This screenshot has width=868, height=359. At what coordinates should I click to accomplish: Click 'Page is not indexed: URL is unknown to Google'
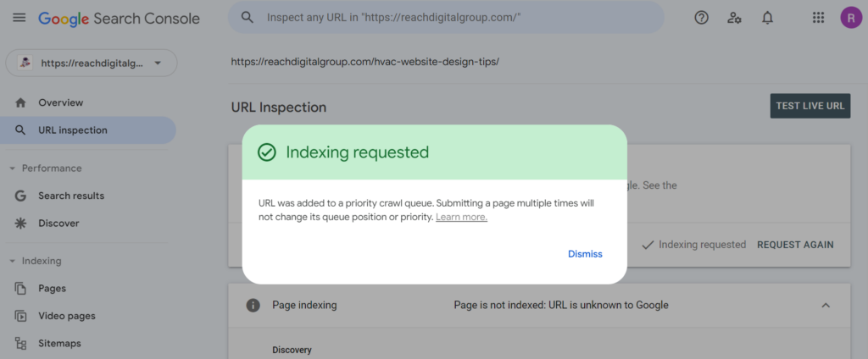point(561,305)
